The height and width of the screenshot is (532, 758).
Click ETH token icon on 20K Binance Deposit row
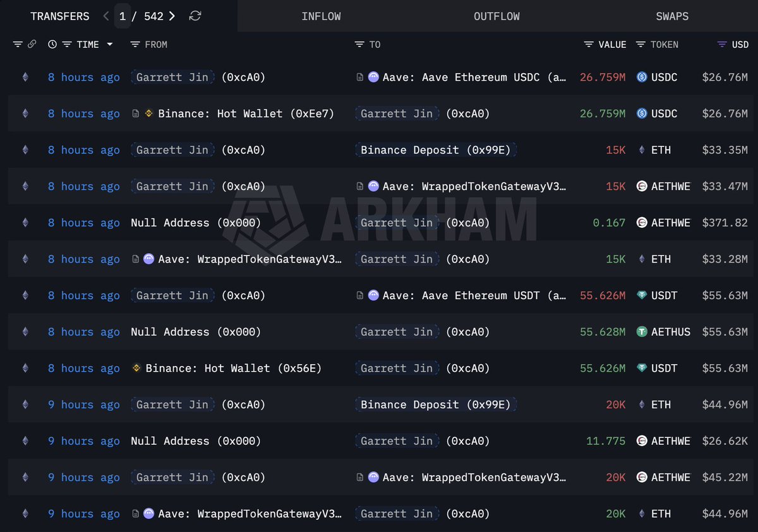coord(642,405)
